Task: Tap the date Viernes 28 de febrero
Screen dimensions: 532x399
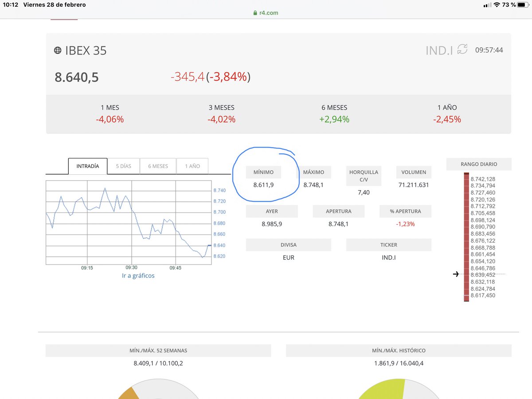Action: tap(55, 5)
